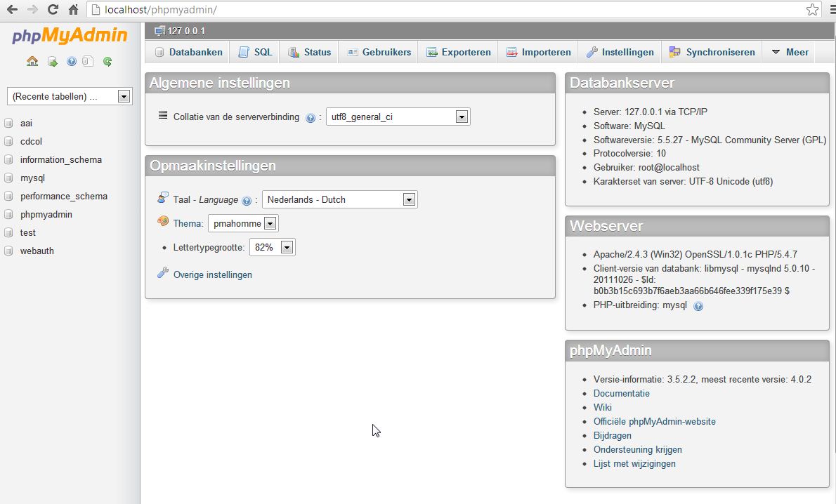Open the MySQL documentation icon in sidebar

pyautogui.click(x=88, y=61)
